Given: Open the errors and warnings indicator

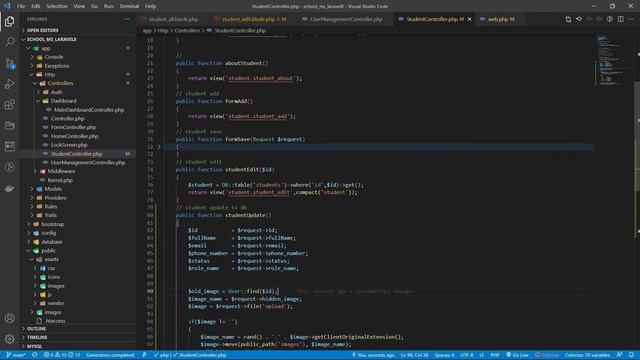Looking at the screenshot, I should [62, 355].
